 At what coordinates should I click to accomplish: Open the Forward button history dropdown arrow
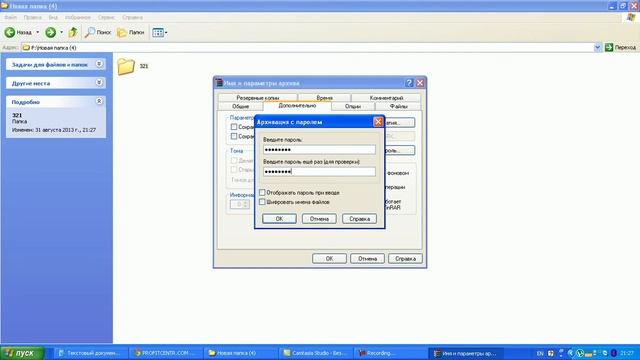tap(61, 32)
